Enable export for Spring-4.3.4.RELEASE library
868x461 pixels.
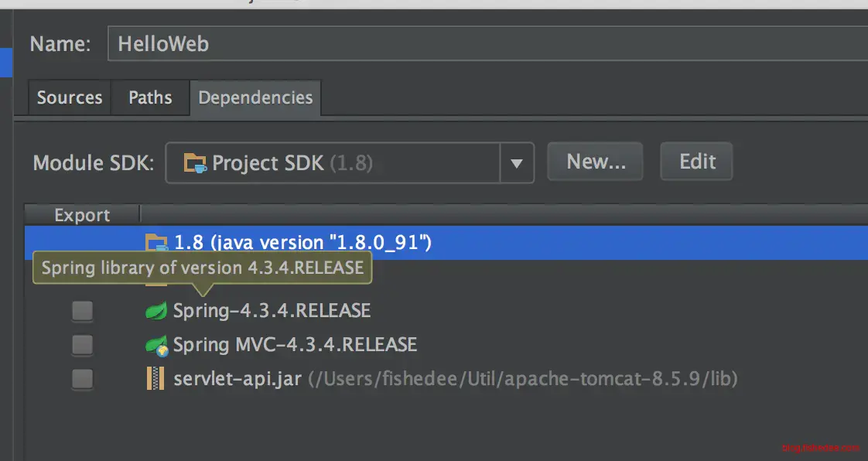[82, 311]
